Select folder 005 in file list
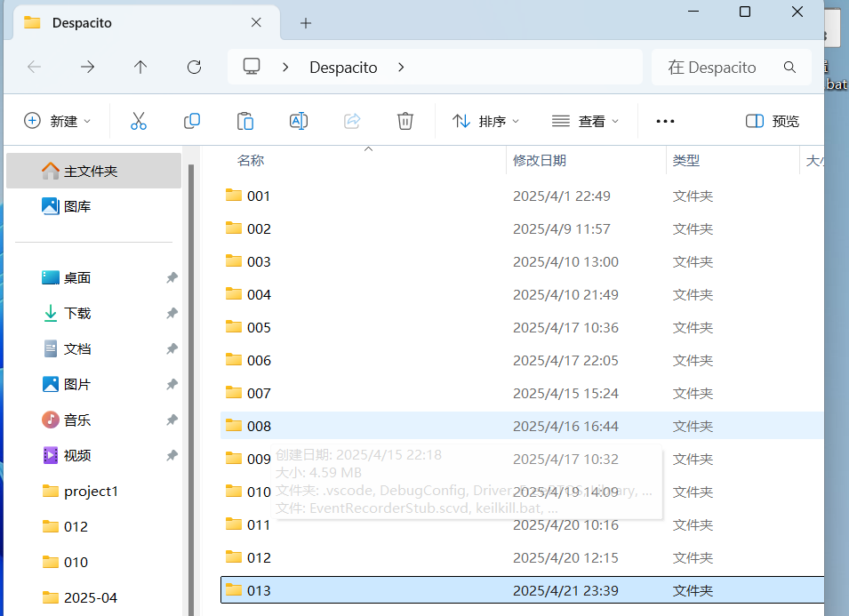The height and width of the screenshot is (616, 849). [x=522, y=327]
